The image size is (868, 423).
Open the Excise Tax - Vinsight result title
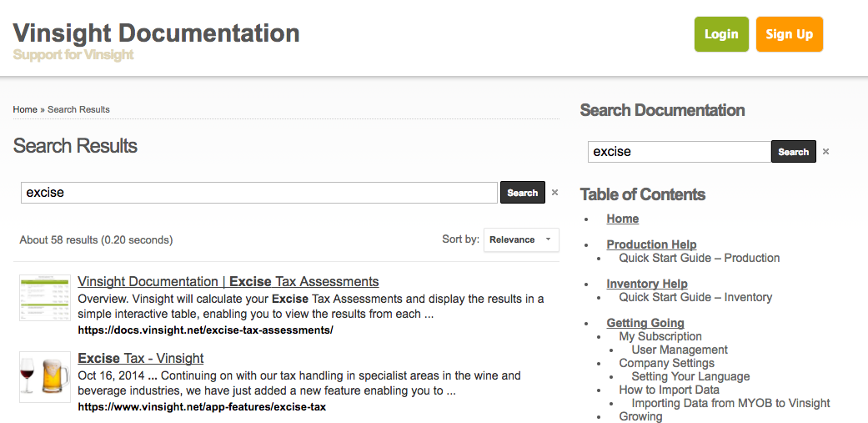pos(141,358)
